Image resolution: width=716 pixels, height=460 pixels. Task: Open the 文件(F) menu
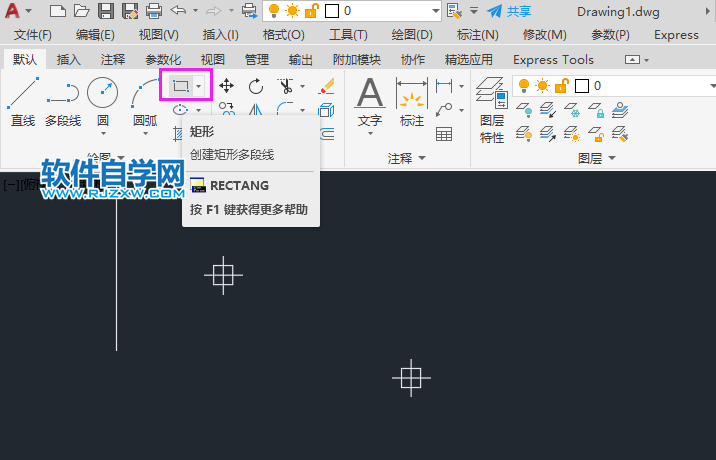(x=33, y=35)
